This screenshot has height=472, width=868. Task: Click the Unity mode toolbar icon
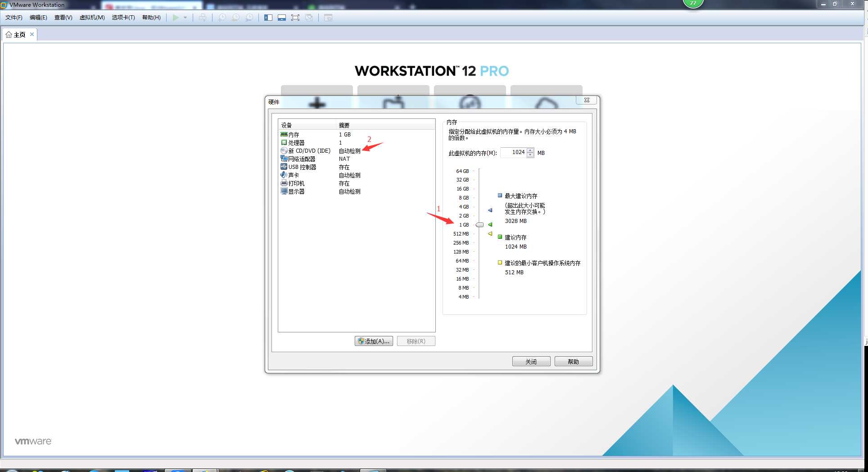click(x=309, y=18)
